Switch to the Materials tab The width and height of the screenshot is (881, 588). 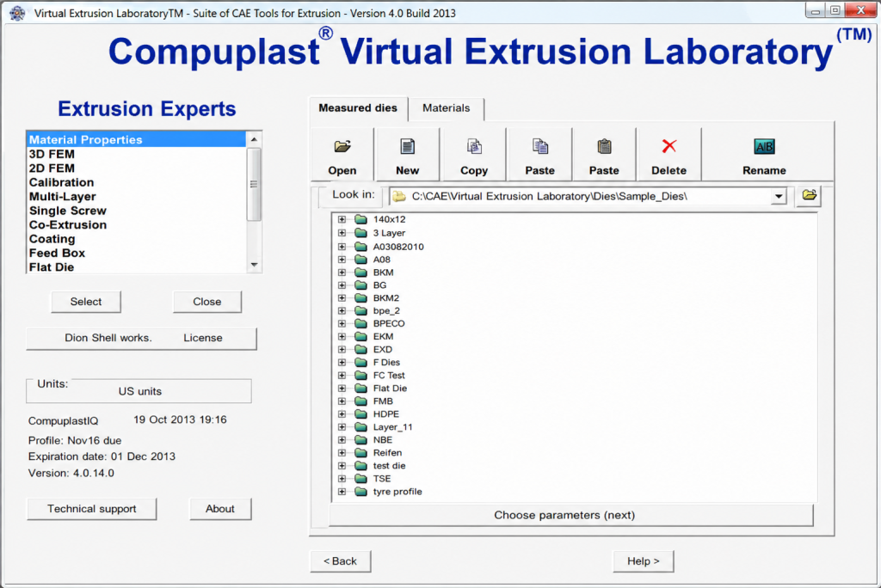pos(447,107)
